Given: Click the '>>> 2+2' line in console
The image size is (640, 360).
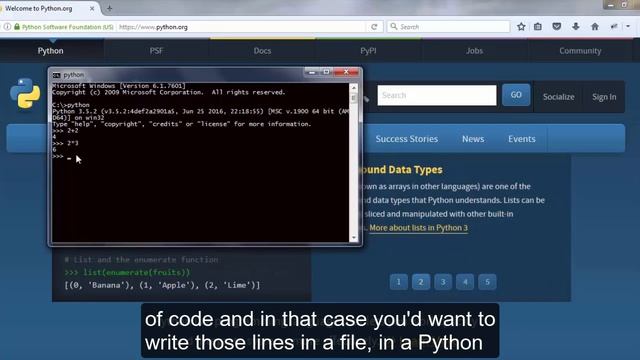Looking at the screenshot, I should (x=65, y=131).
